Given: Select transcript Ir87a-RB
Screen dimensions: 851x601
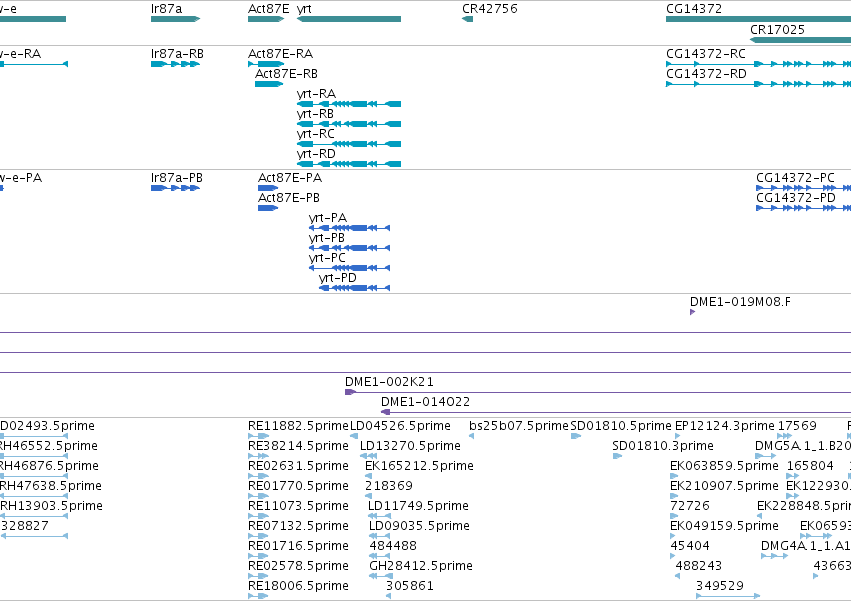Looking at the screenshot, I should (x=175, y=64).
